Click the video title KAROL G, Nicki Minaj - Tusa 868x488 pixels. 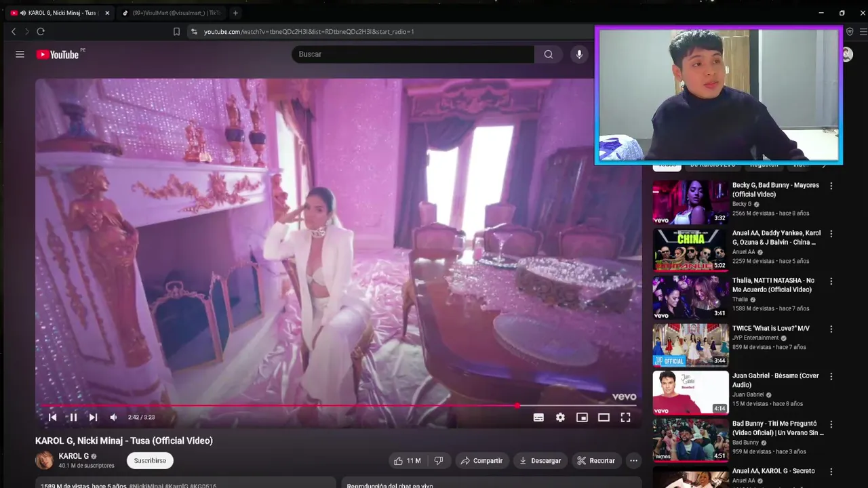(124, 441)
